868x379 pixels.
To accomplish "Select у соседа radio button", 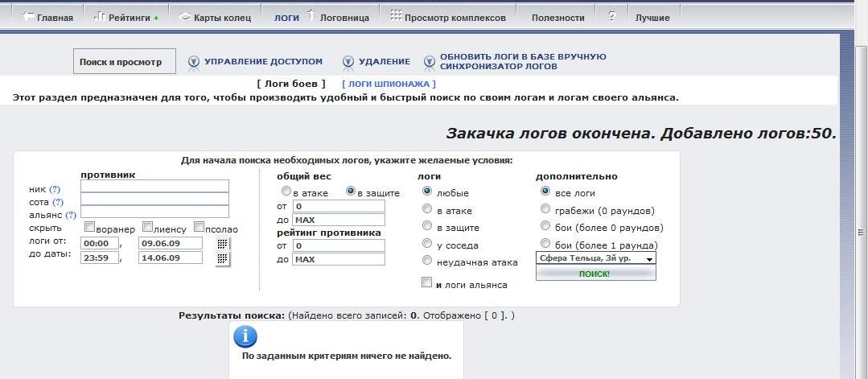I will tap(427, 243).
